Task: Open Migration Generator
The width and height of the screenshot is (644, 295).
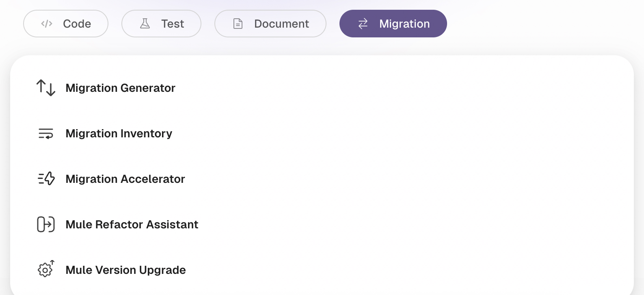Action: pos(121,88)
